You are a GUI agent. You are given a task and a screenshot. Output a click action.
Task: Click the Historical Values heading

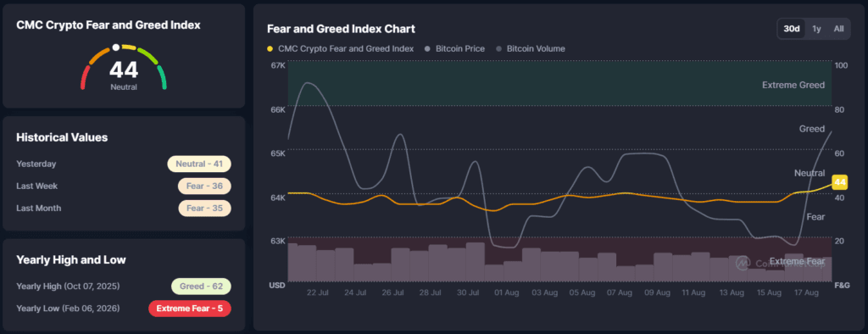(62, 137)
